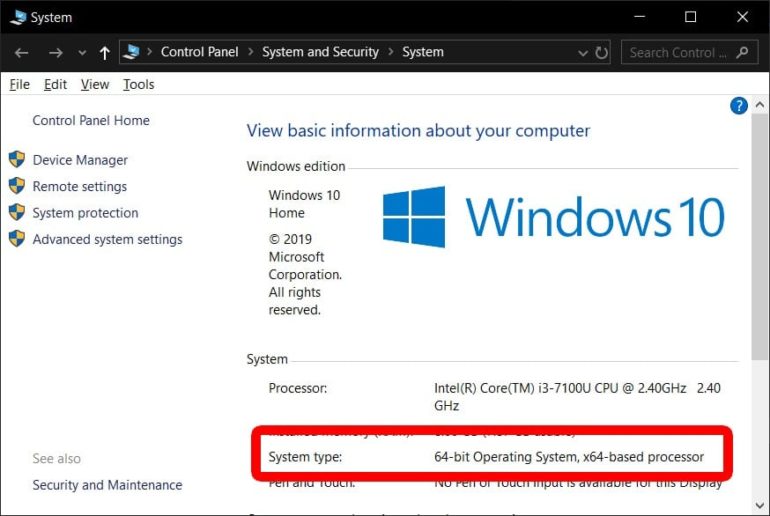Click the Intel Core i3-7100U processor value

point(577,397)
